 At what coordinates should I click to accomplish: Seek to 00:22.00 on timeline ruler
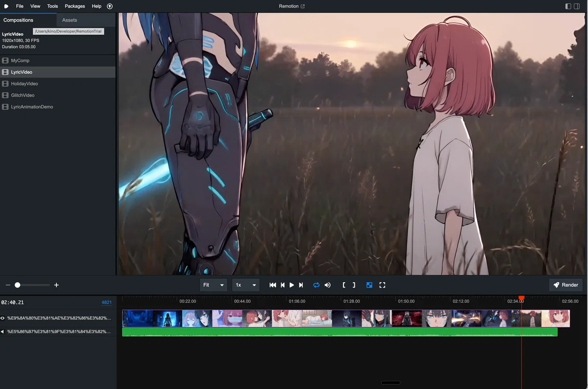tap(188, 301)
